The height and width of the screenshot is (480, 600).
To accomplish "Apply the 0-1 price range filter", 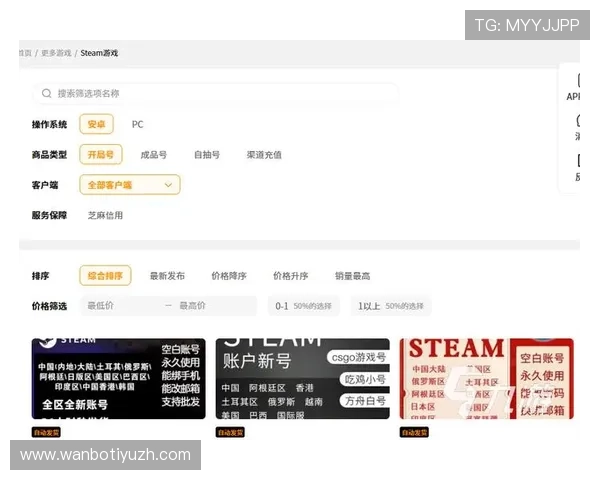I will (x=303, y=306).
